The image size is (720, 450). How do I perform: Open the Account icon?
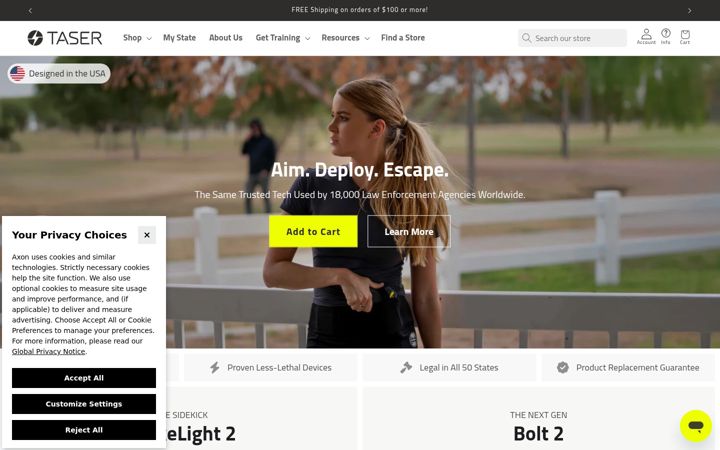tap(646, 36)
